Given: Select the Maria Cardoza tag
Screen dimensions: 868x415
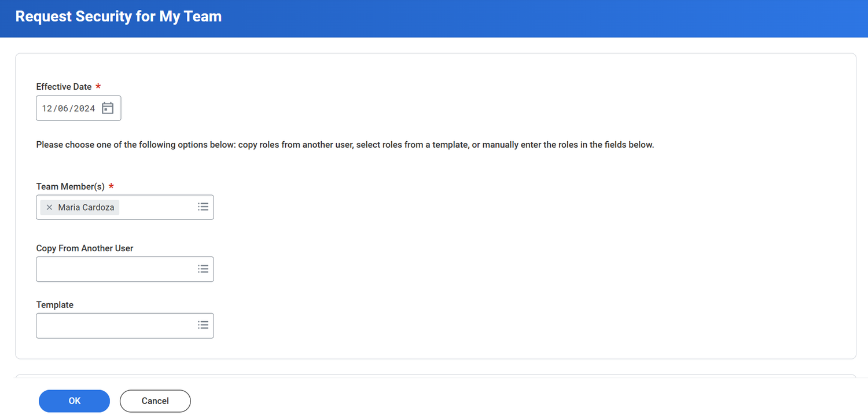Looking at the screenshot, I should point(86,207).
